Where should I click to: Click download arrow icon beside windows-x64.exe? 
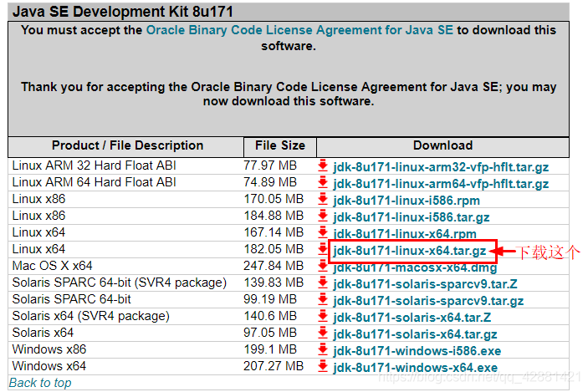323,366
